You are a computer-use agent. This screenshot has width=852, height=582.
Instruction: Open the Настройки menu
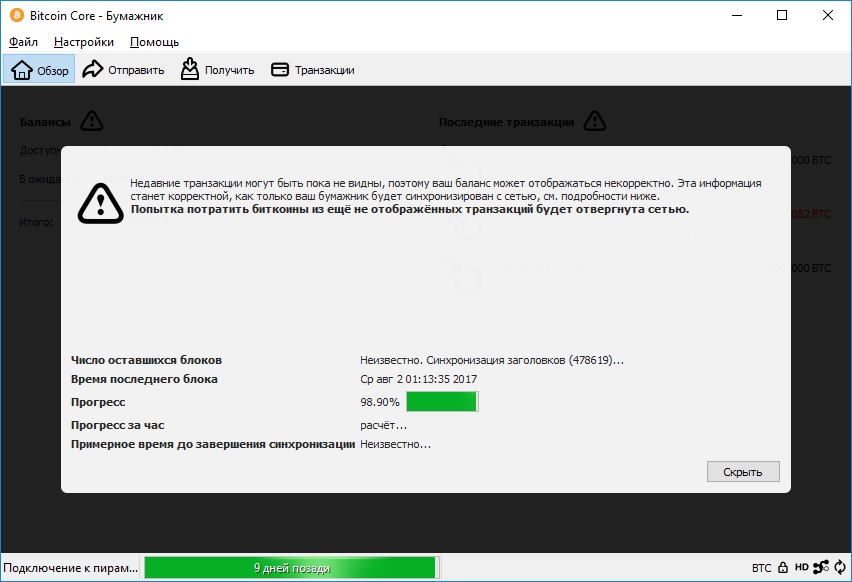84,42
